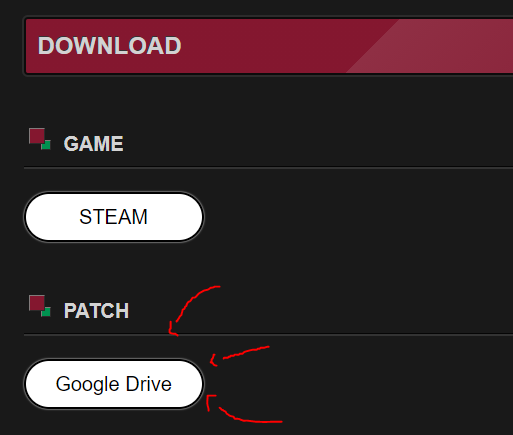Select the small green square next to GAME
This screenshot has width=513, height=435.
46,145
